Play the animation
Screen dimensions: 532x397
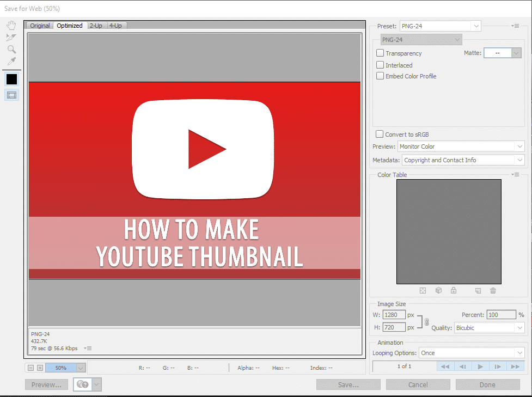480,367
